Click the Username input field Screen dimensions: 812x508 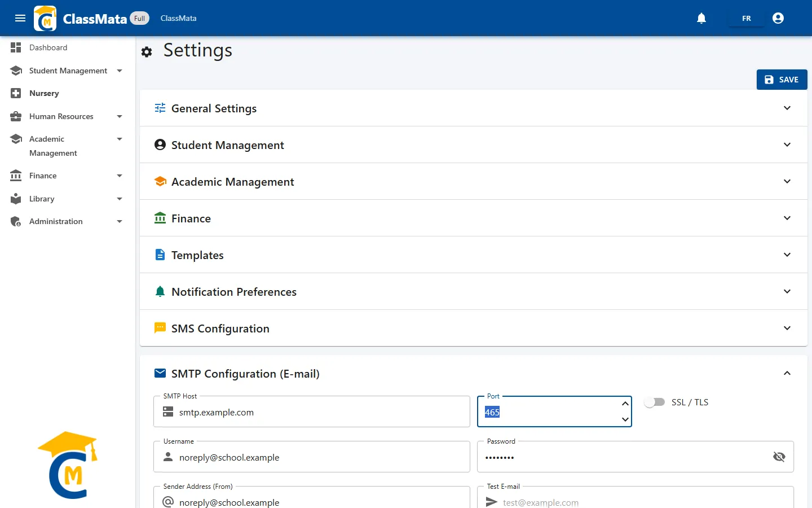(x=312, y=457)
